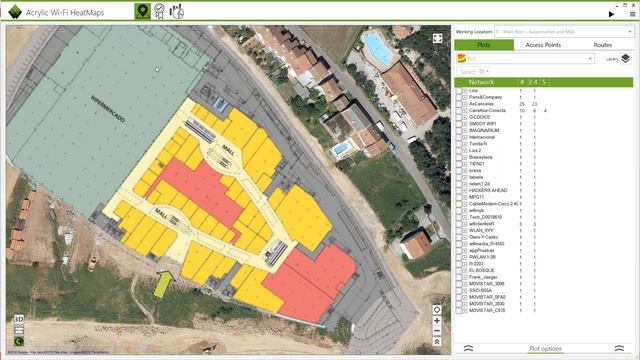640x360 pixels.
Task: Switch to the Plots tab
Action: pos(484,45)
